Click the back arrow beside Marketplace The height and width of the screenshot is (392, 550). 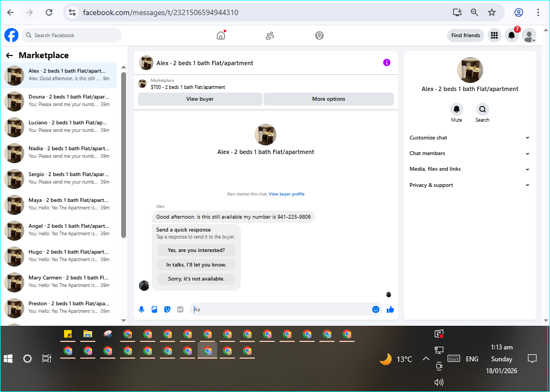click(x=10, y=55)
